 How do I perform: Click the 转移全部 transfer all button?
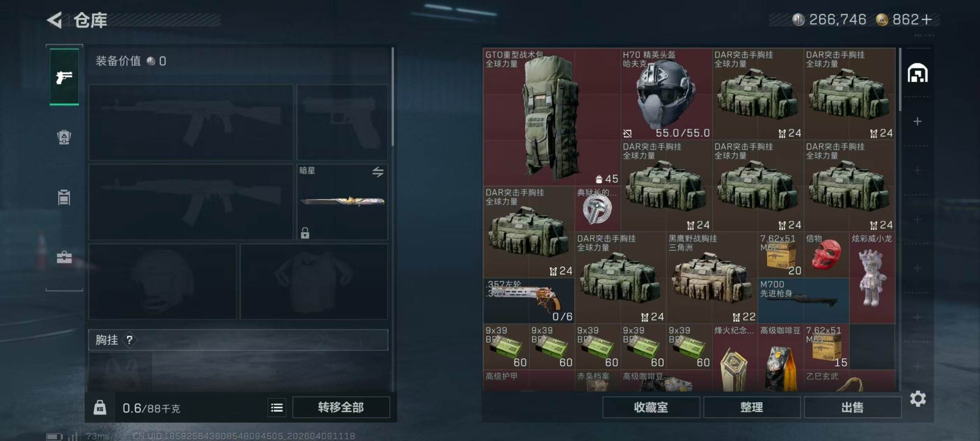click(341, 407)
